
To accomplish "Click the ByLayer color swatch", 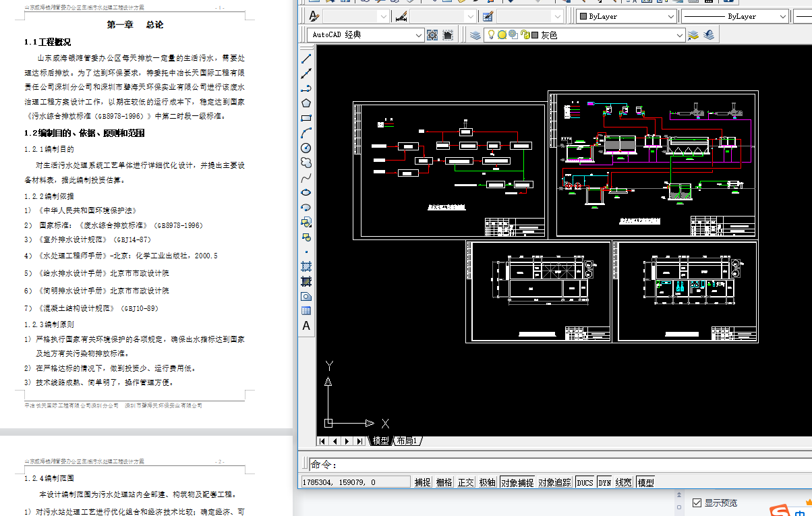I will coord(583,16).
